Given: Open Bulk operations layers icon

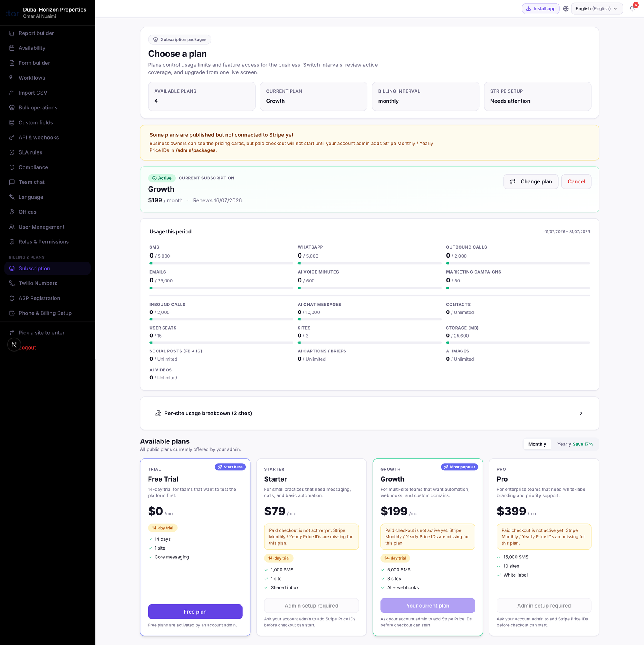Looking at the screenshot, I should 12,108.
